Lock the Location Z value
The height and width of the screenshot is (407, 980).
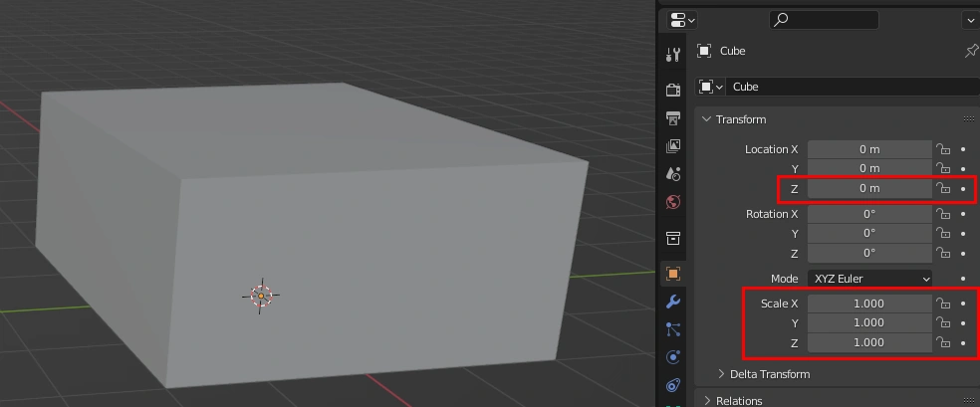pyautogui.click(x=942, y=188)
